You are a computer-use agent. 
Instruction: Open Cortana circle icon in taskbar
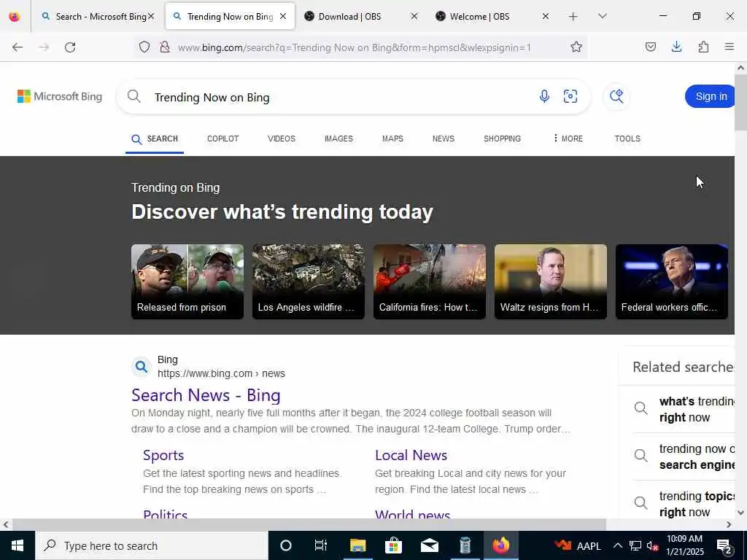(x=285, y=545)
